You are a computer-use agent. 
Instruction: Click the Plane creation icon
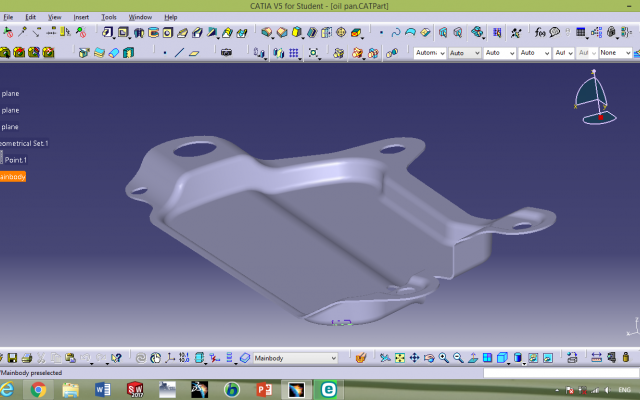coord(194,53)
